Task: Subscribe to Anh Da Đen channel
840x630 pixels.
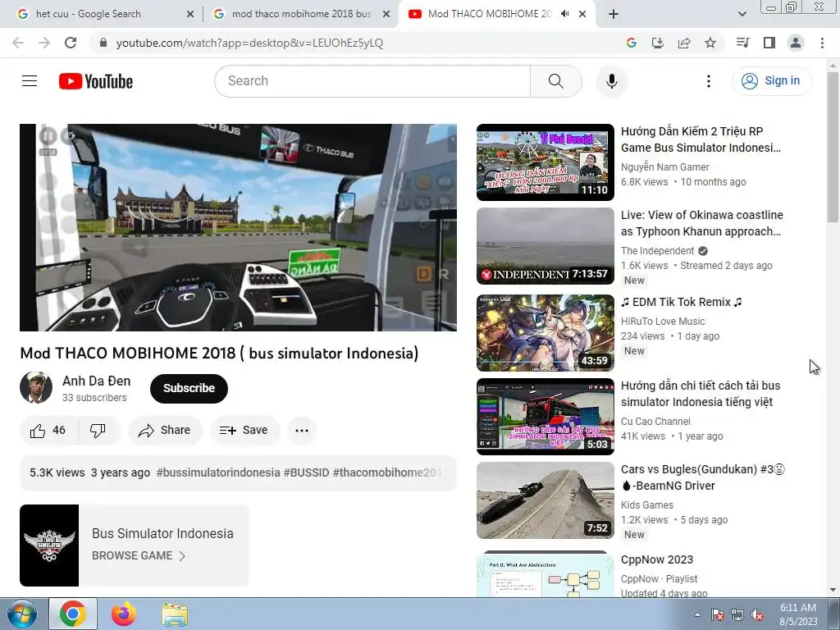Action: 189,388
